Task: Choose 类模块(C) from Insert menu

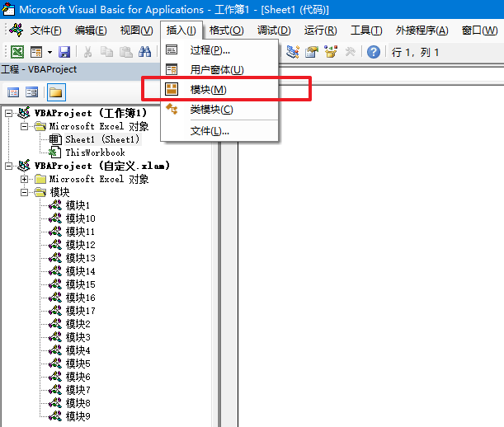Action: [x=219, y=110]
